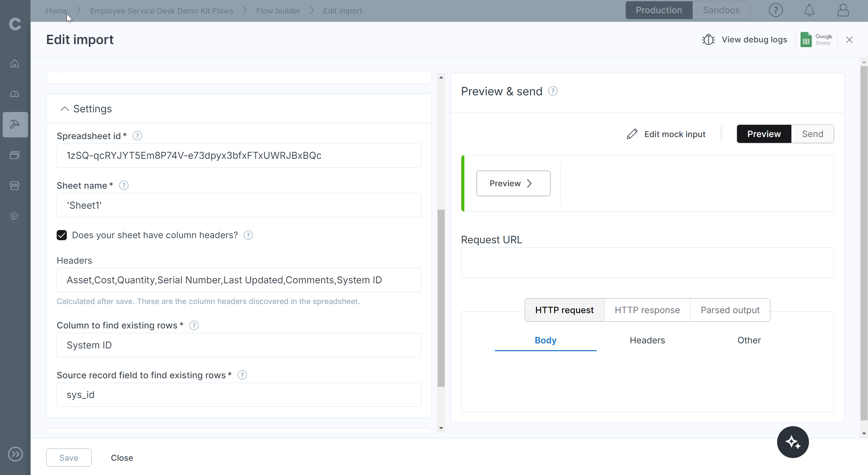The height and width of the screenshot is (475, 868).
Task: Collapse the Settings section
Action: (x=64, y=109)
